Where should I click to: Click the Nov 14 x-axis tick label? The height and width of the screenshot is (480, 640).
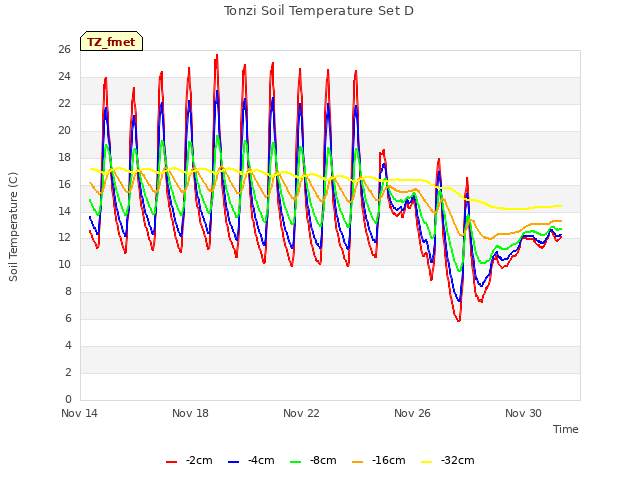click(80, 413)
